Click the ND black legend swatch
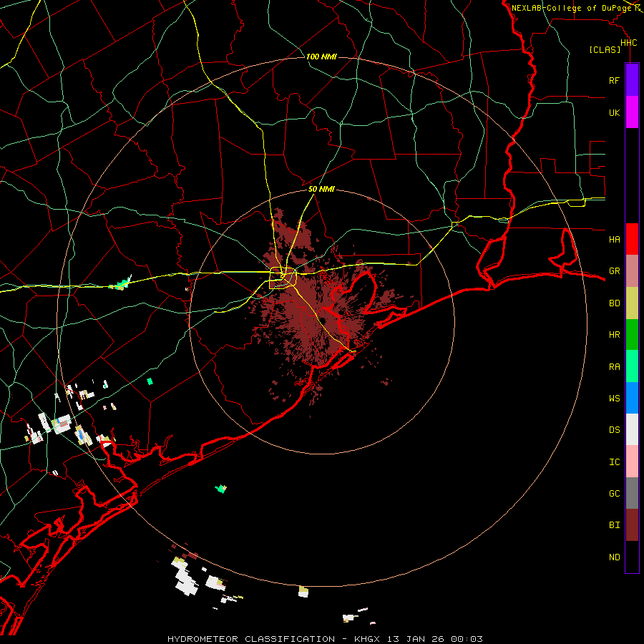This screenshot has height=644, width=644. [x=632, y=557]
